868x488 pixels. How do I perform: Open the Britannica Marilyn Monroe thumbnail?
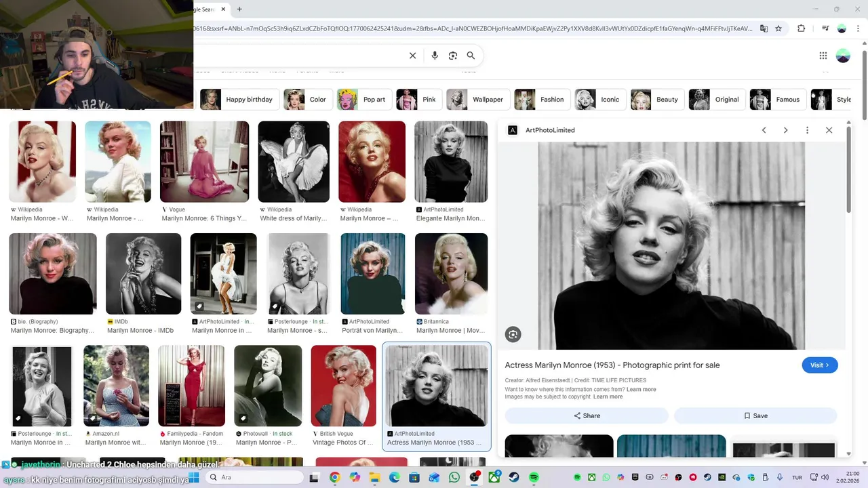(451, 274)
